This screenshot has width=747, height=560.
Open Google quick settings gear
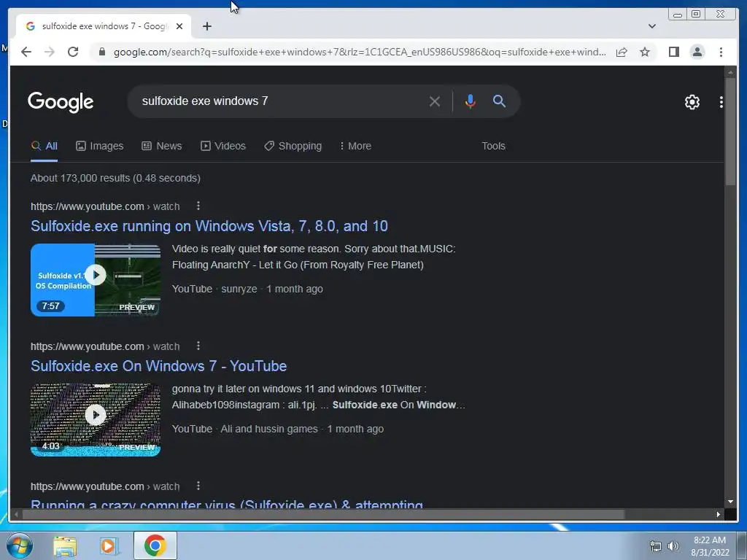[x=692, y=102]
